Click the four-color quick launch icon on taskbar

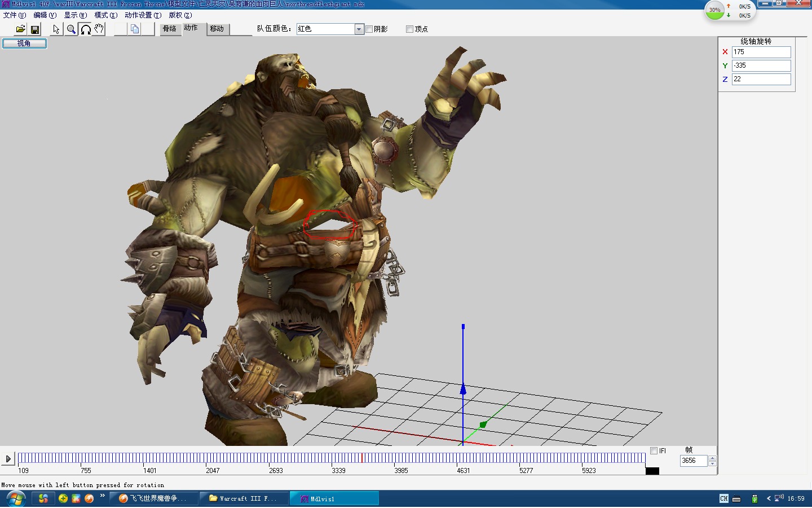[43, 498]
